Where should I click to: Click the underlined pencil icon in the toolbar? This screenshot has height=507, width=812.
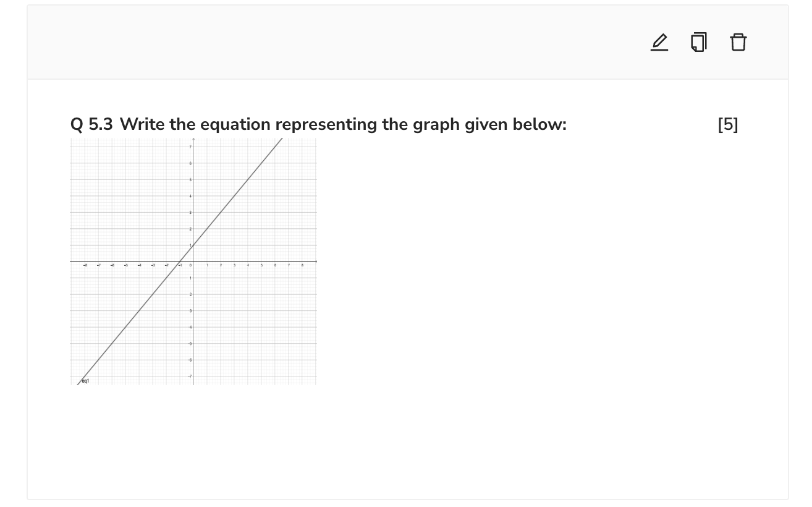[659, 42]
